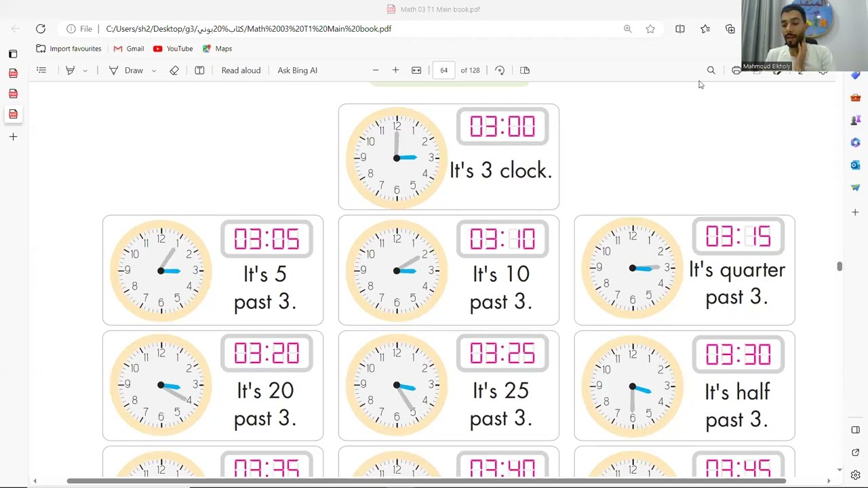Click the 'It's half past 3.' text
Image resolution: width=868 pixels, height=488 pixels.
(x=737, y=405)
